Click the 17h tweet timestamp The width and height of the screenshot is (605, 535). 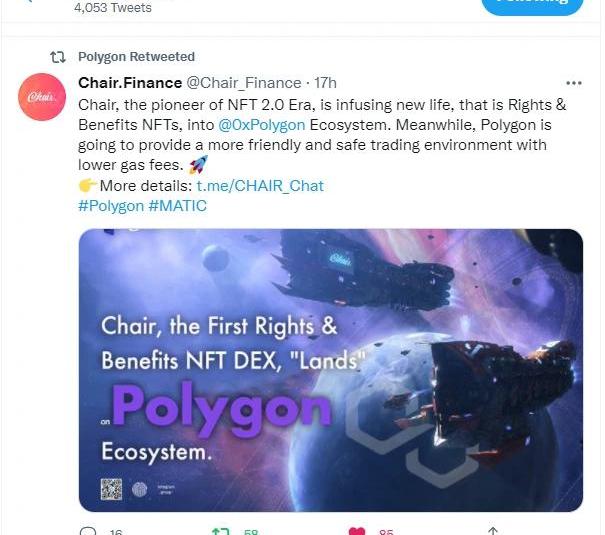[325, 83]
